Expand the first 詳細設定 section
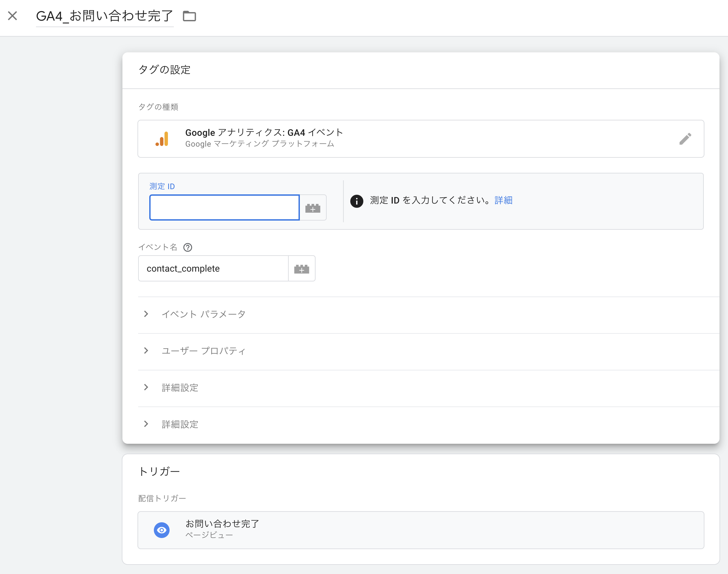Viewport: 728px width, 574px height. pyautogui.click(x=428, y=387)
